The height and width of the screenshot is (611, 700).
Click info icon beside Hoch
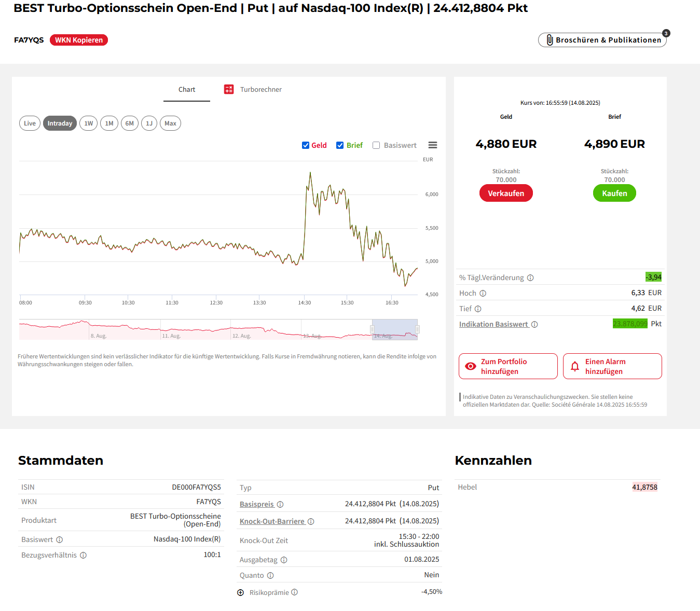coord(483,293)
